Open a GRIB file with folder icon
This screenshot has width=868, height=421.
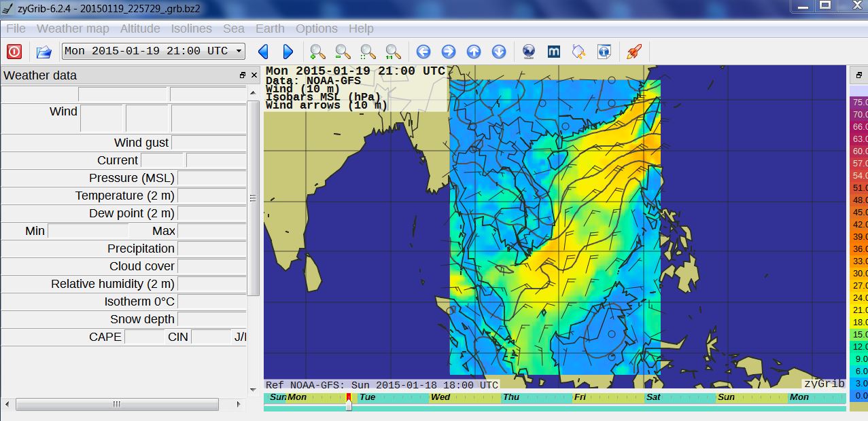coord(44,52)
